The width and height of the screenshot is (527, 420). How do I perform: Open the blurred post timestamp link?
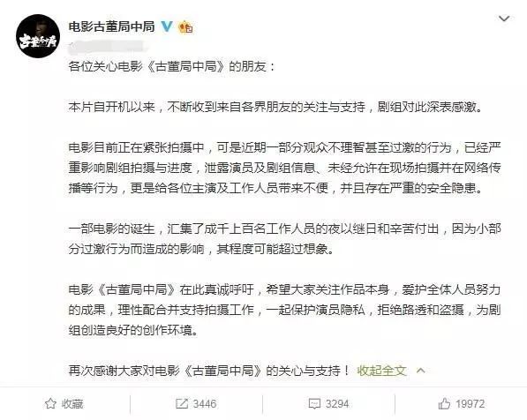click(106, 47)
